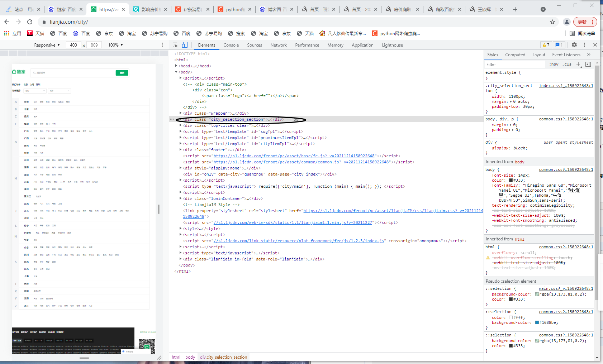603x364 pixels.
Task: Expand the margin shorthand triangle in .city_selection_section
Action: pyautogui.click(x=511, y=101)
